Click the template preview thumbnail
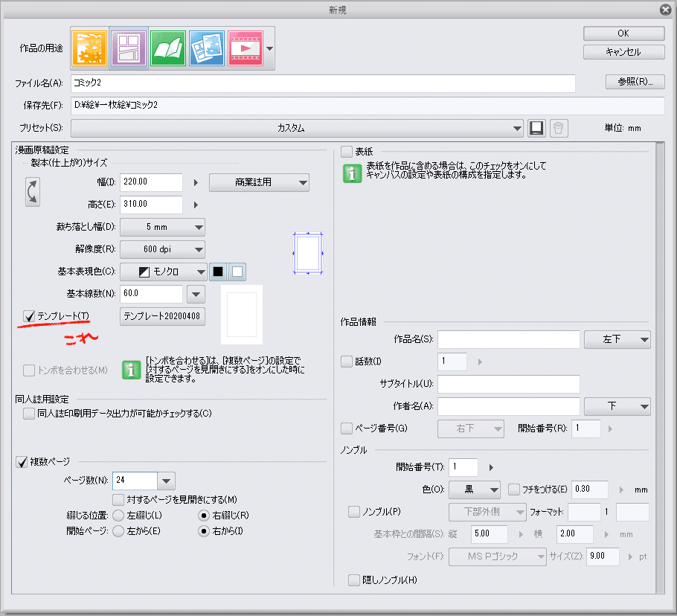This screenshot has width=677, height=616. [242, 314]
